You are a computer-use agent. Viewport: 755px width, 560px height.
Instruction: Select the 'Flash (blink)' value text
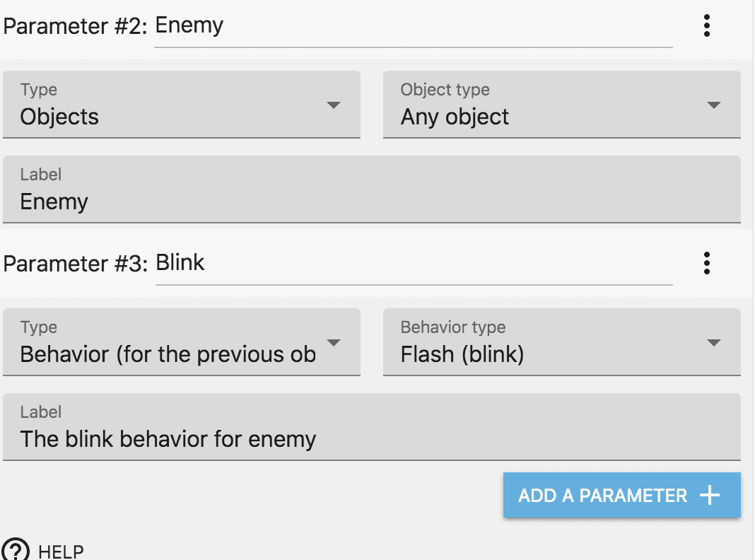(462, 354)
